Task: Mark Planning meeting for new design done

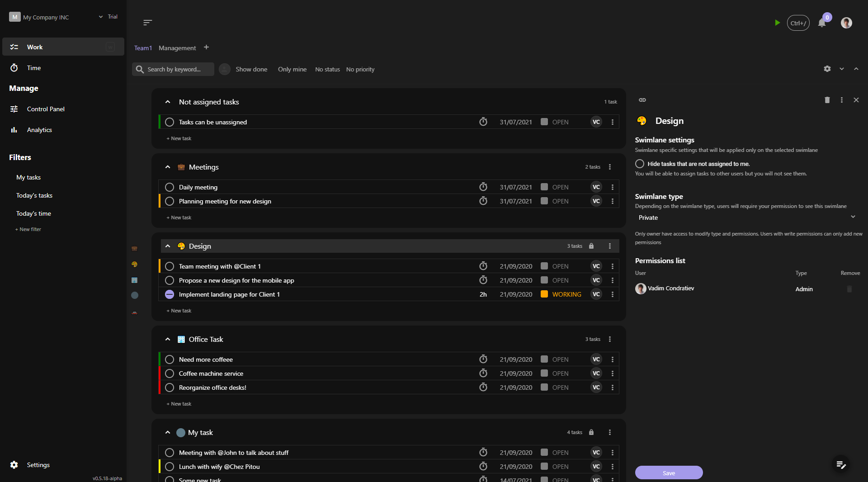Action: click(x=170, y=201)
